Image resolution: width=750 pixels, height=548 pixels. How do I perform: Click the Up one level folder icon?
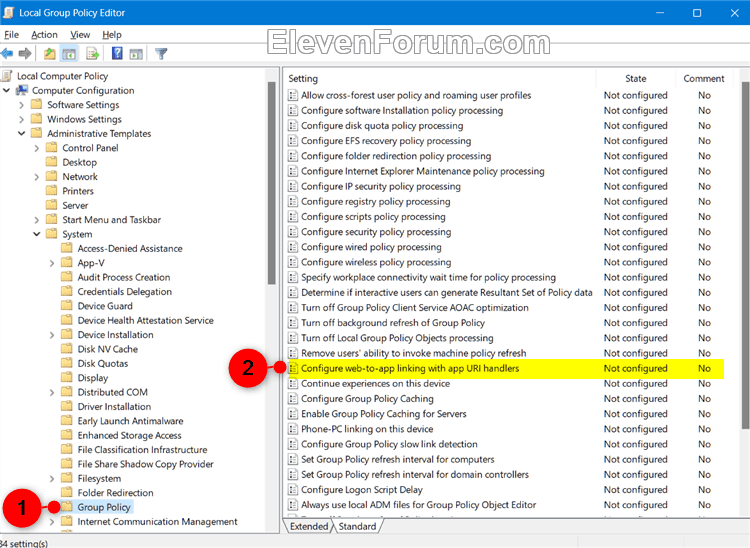pos(49,54)
